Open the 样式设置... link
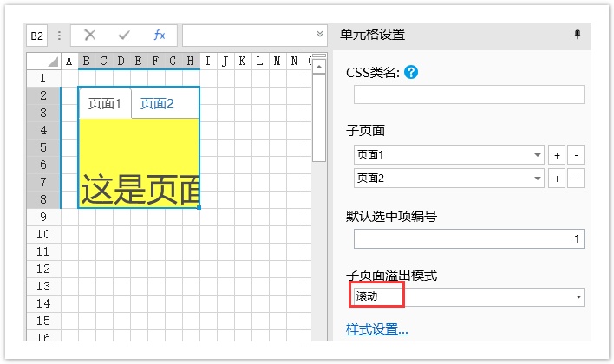 [377, 329]
